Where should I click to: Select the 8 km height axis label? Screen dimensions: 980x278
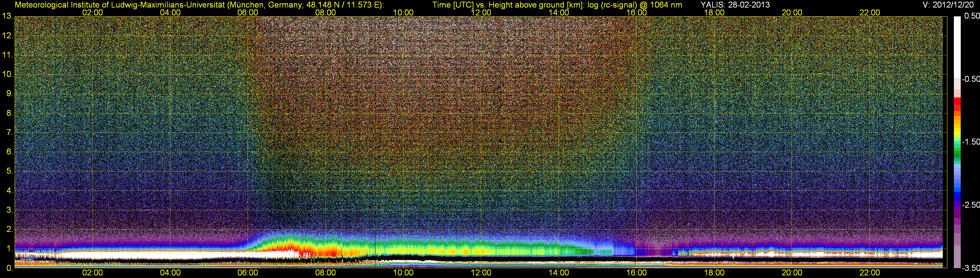point(9,113)
